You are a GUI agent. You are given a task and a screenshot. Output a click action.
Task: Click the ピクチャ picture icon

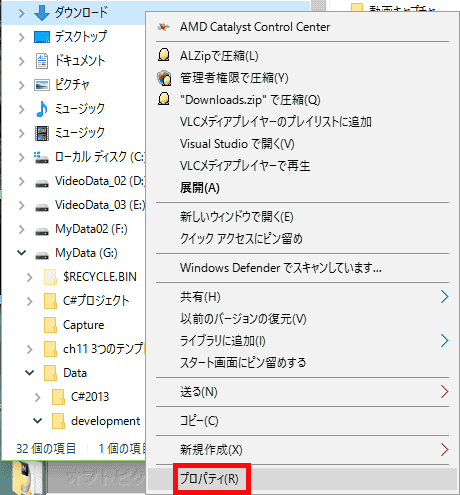pyautogui.click(x=42, y=85)
